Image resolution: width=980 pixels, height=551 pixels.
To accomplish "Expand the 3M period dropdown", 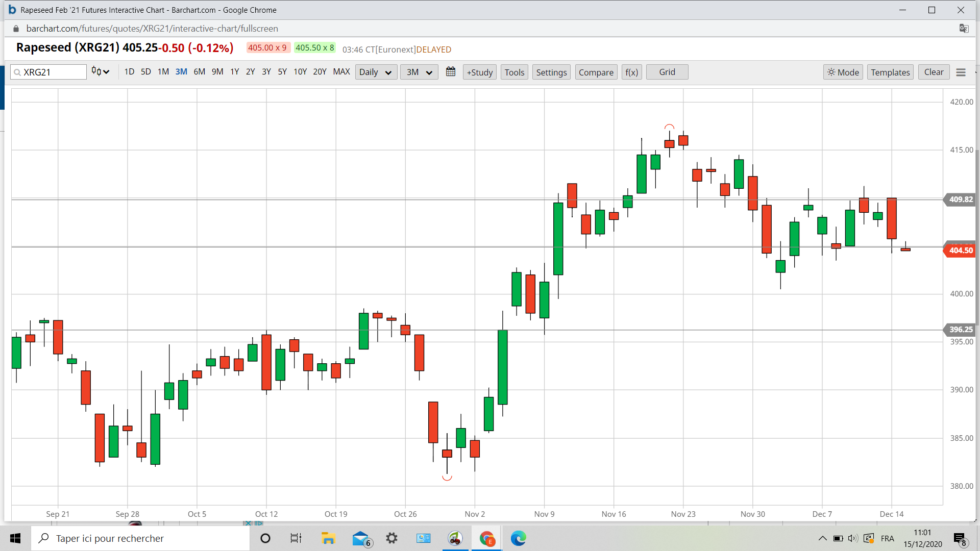I will click(x=419, y=72).
